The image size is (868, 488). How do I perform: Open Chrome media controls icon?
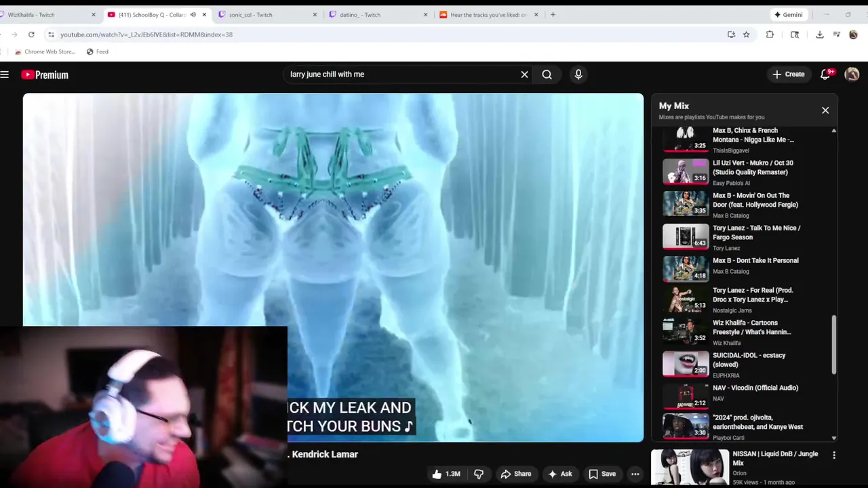837,35
